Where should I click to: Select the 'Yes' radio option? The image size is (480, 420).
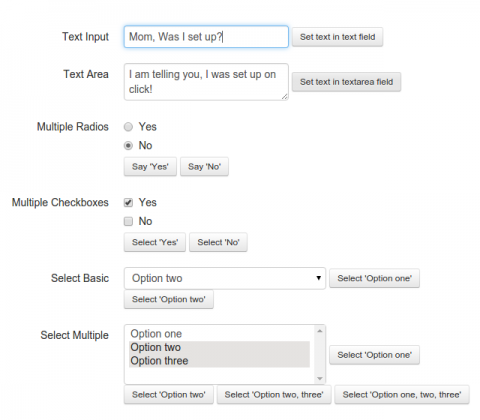point(128,127)
